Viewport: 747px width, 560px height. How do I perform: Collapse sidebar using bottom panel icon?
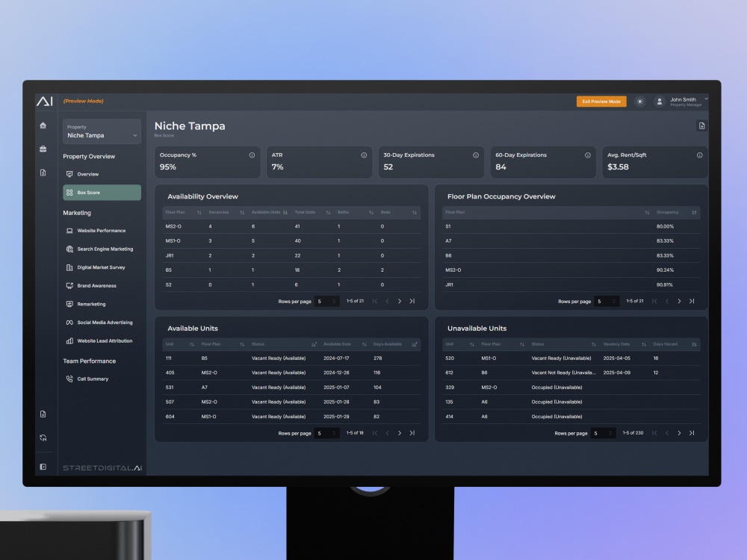click(x=43, y=467)
